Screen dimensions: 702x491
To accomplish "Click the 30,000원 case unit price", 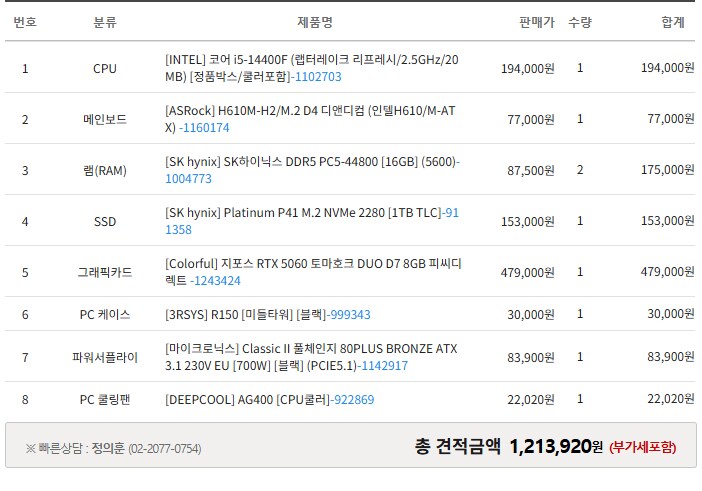I will pyautogui.click(x=531, y=315).
